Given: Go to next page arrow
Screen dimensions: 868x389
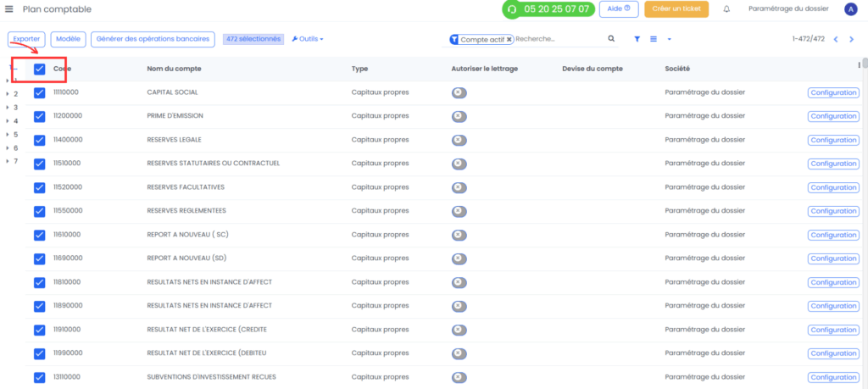Looking at the screenshot, I should coord(851,39).
